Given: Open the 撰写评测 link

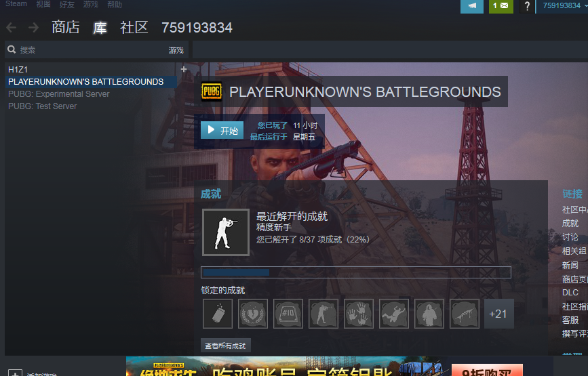Looking at the screenshot, I should [575, 333].
